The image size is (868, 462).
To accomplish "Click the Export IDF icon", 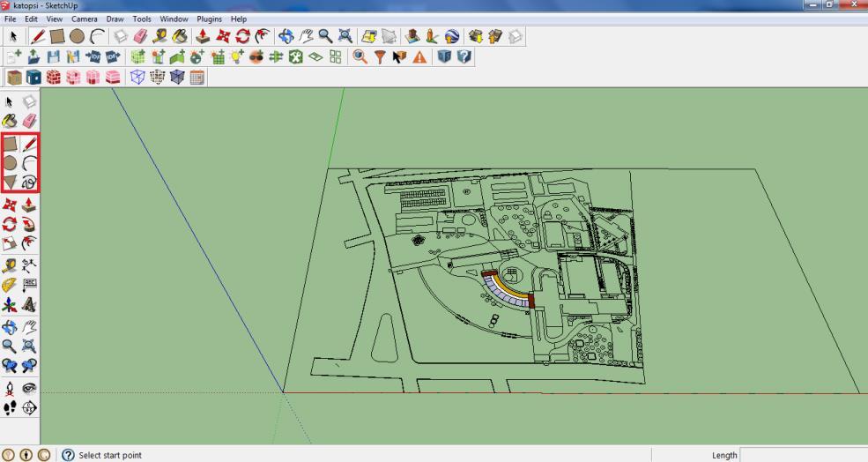I will pos(113,56).
